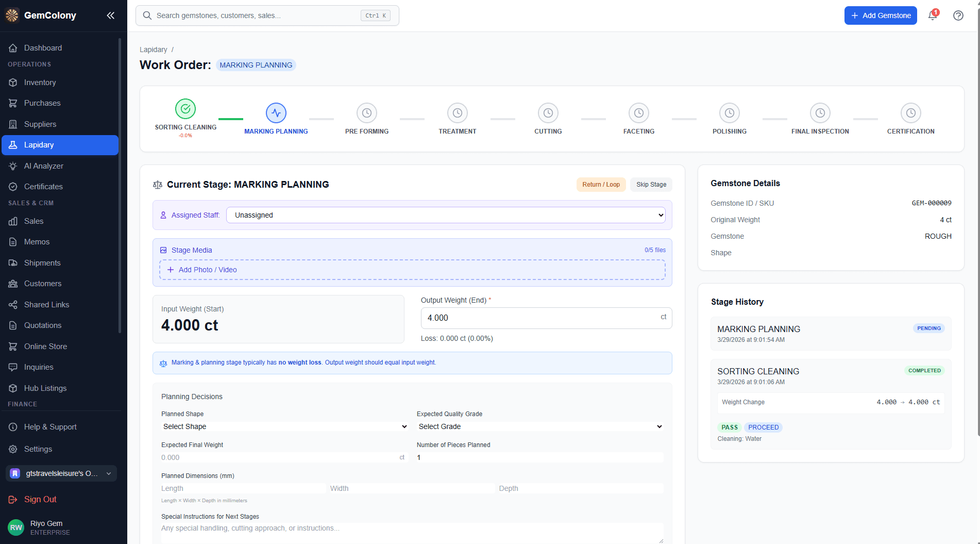This screenshot has height=544, width=980.
Task: Open Online Store in the sidebar
Action: pos(60,347)
